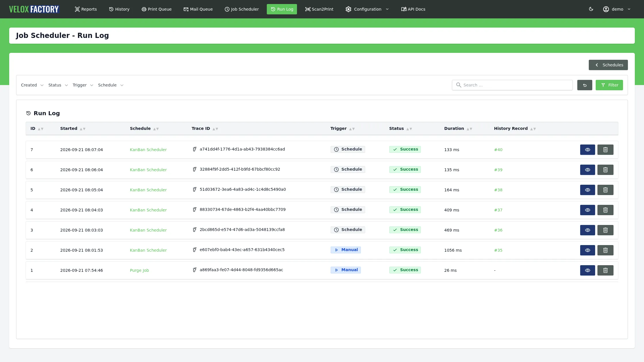Sort by the Status column header
The width and height of the screenshot is (644, 362).
coord(400,128)
